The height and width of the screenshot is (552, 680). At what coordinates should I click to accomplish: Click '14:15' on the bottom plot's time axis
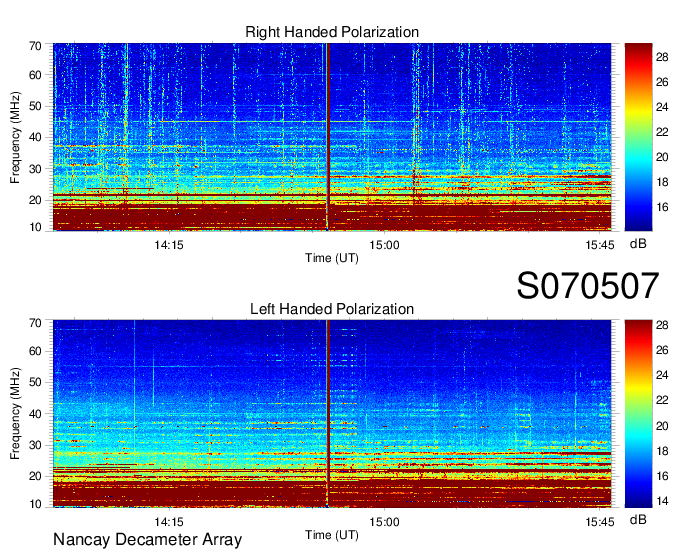(x=169, y=522)
